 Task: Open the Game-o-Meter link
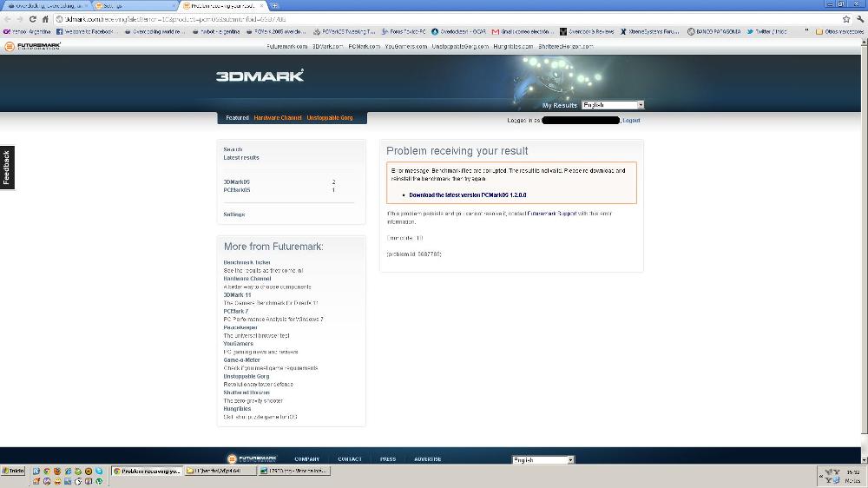(x=241, y=360)
